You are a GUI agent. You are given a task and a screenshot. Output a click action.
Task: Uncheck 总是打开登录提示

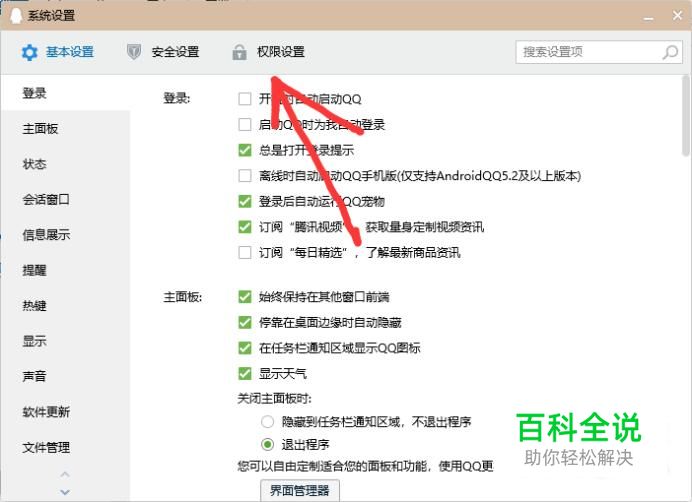(244, 150)
